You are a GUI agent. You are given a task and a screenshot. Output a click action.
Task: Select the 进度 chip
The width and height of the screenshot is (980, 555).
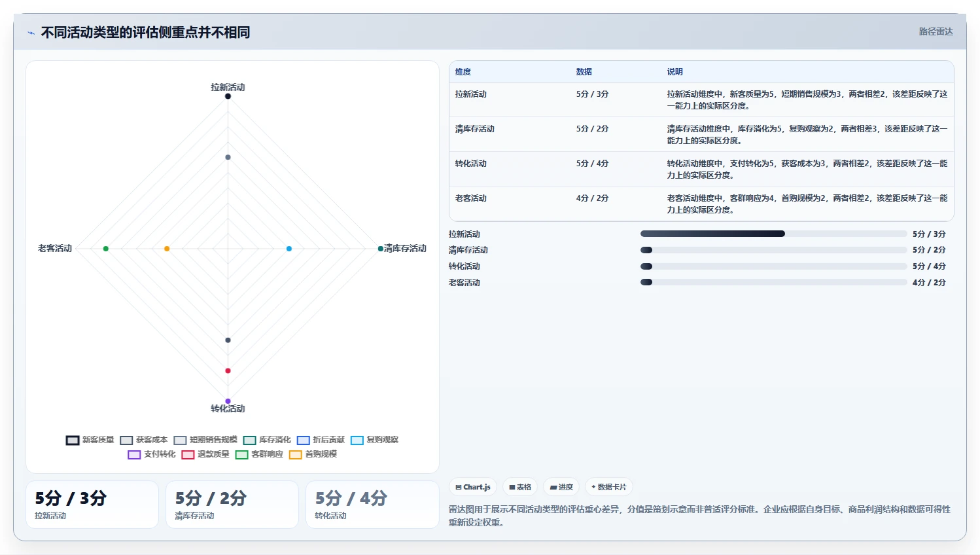click(x=561, y=487)
